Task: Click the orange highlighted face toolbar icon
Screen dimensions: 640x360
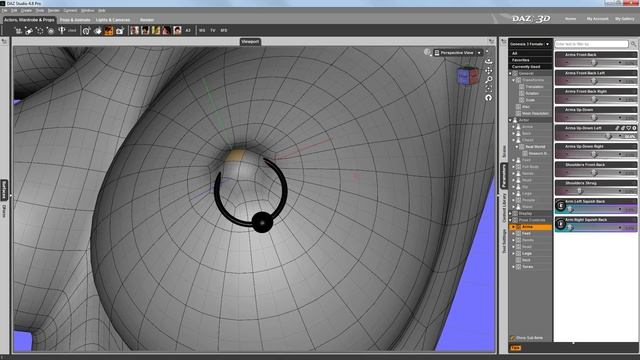Action: 109,31
